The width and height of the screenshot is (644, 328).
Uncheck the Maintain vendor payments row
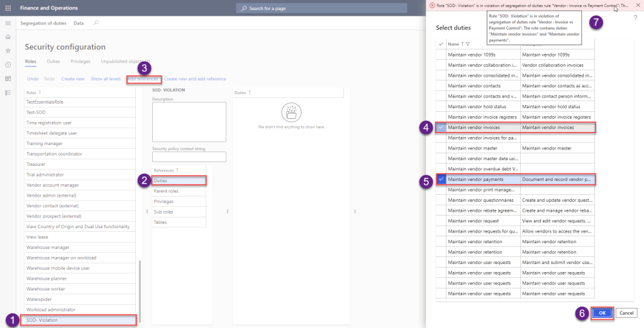click(x=441, y=179)
